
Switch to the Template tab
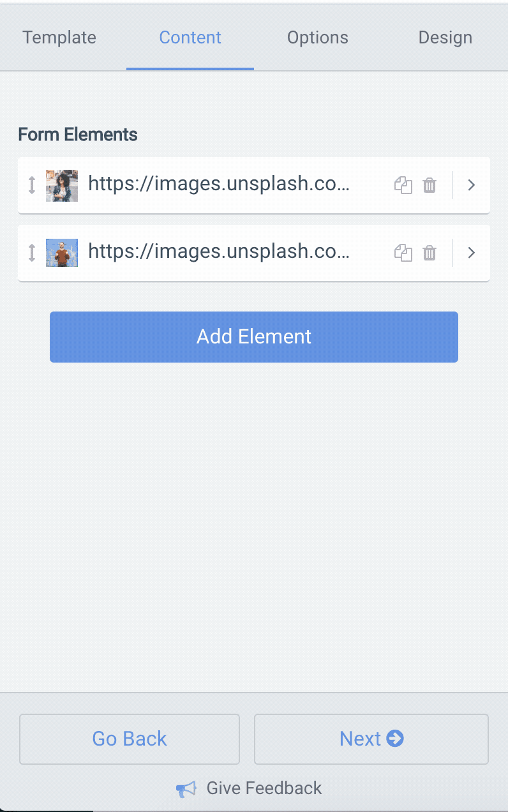[x=59, y=37]
